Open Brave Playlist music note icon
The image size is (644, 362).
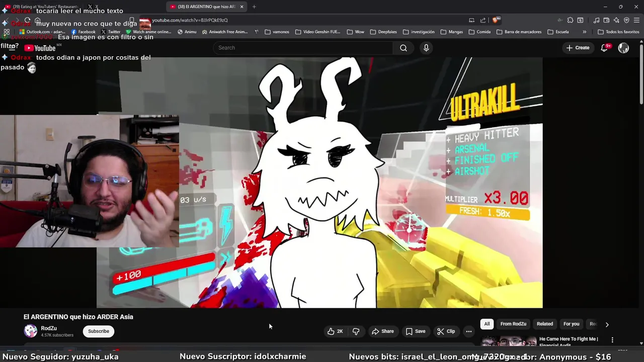596,20
